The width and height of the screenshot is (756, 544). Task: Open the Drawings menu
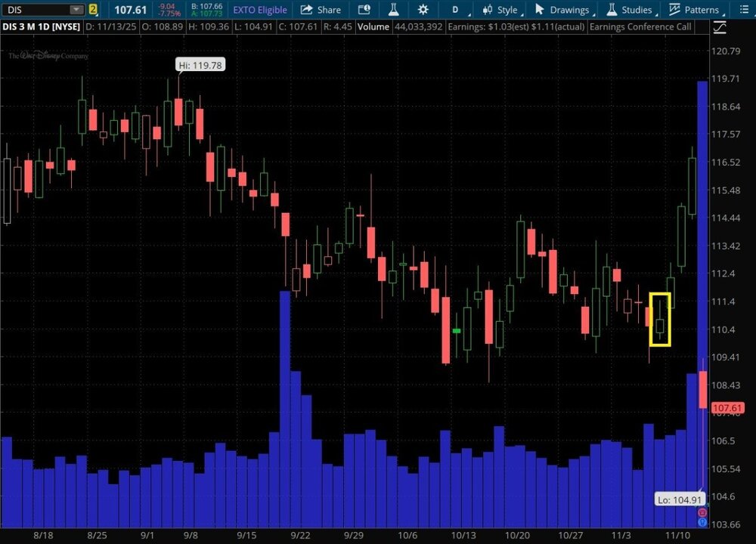click(562, 10)
